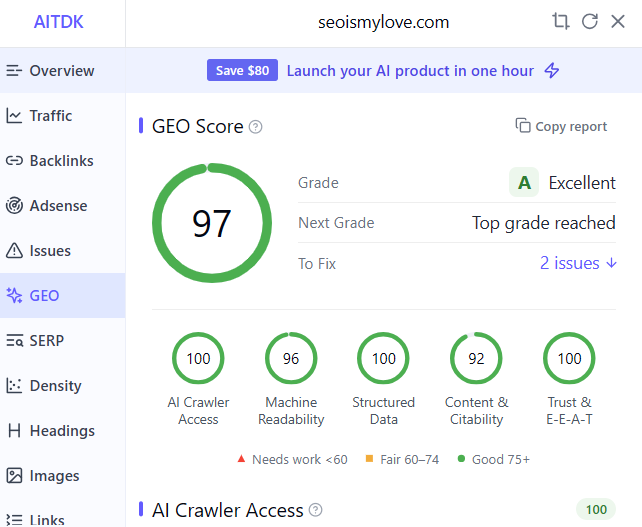Click the AI Crawler Access 100 badge
642x527 pixels.
[596, 510]
